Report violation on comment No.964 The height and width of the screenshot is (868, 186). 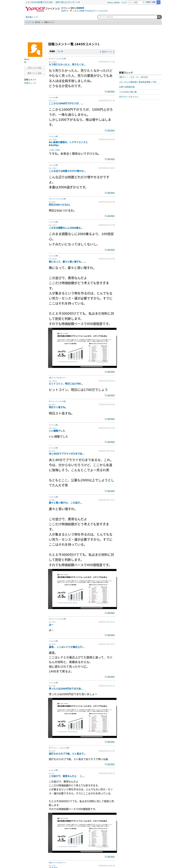click(x=110, y=216)
